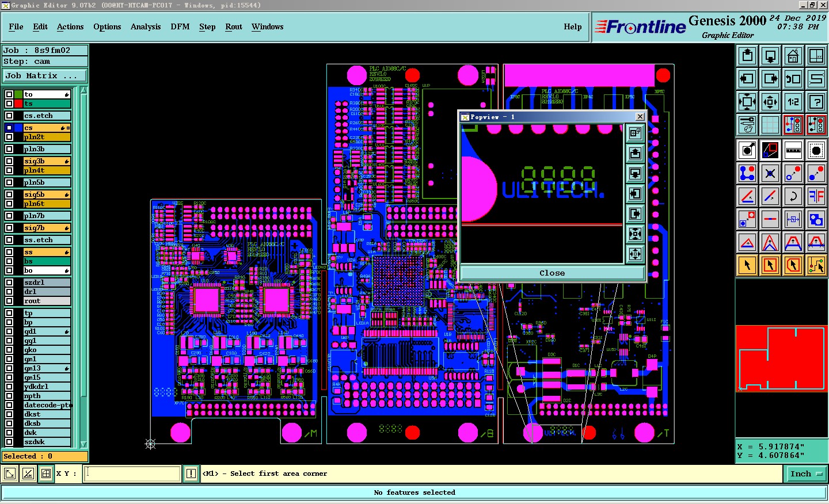Screen dimensions: 829x504
Task: Click the pan left icon in right toolbar
Action: 747,79
